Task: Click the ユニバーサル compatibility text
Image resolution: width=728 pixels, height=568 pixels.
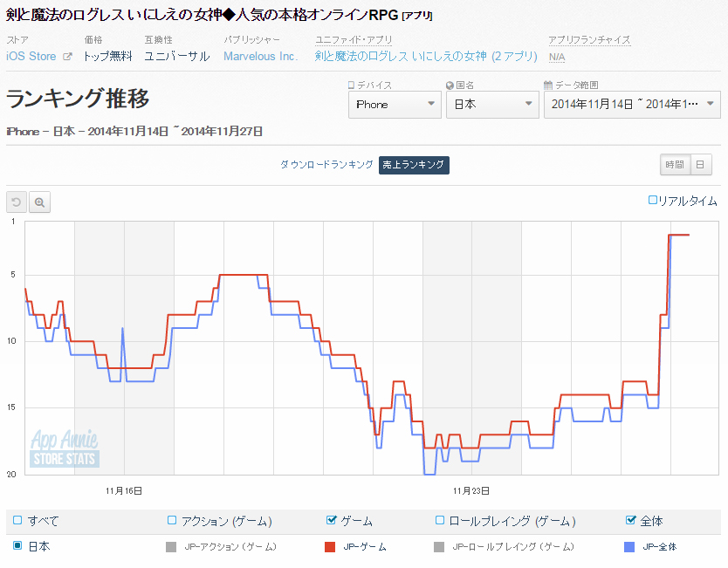Action: click(177, 57)
